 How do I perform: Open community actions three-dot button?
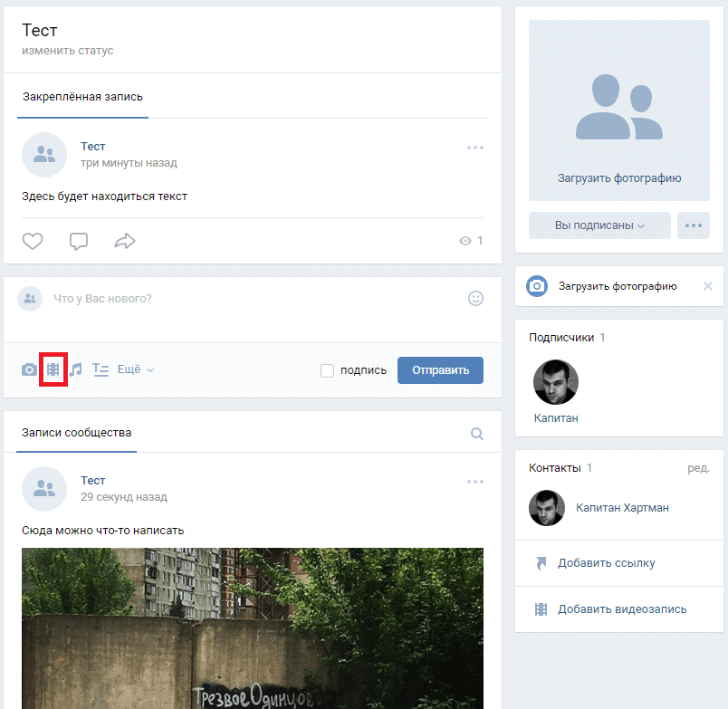pyautogui.click(x=694, y=225)
